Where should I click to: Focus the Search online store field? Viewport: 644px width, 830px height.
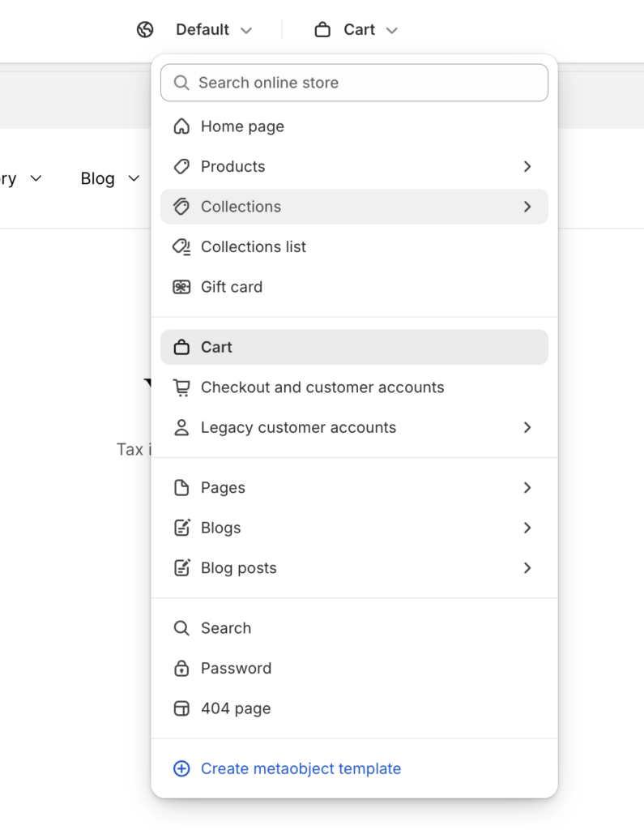354,83
